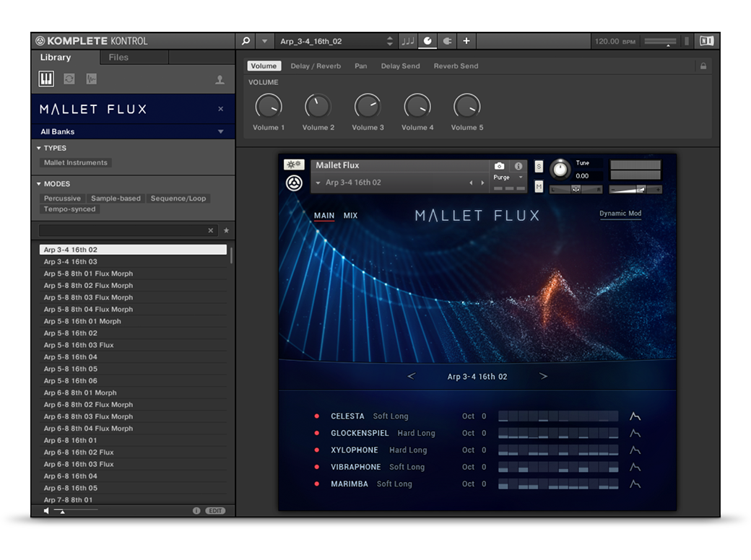751x560 pixels.
Task: Toggle the header button left of plus button
Action: coord(447,41)
